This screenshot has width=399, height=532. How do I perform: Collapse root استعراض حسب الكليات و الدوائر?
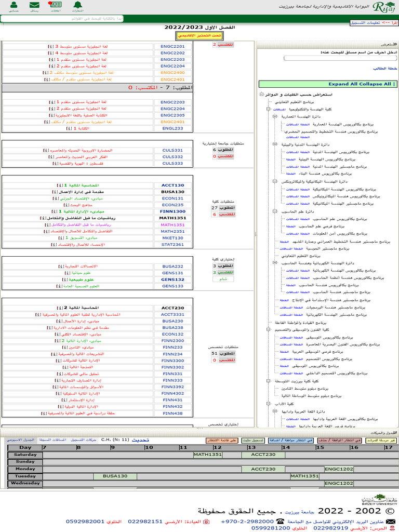coord(261,95)
